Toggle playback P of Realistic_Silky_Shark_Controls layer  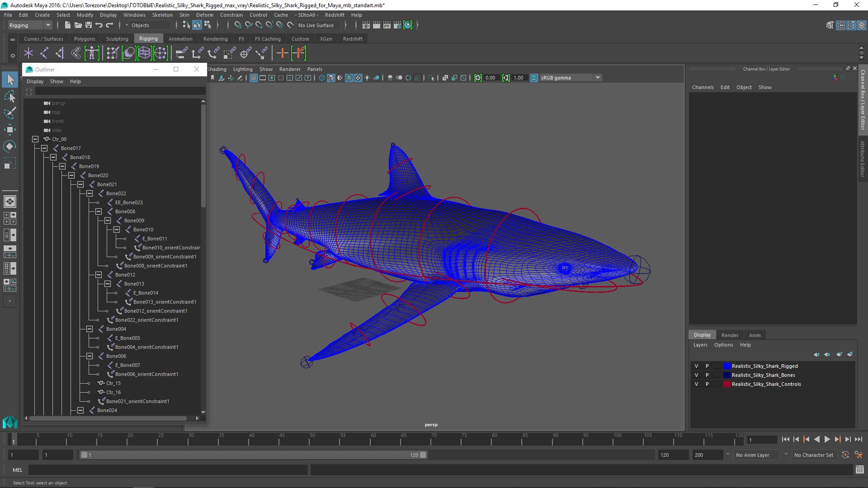pos(707,384)
